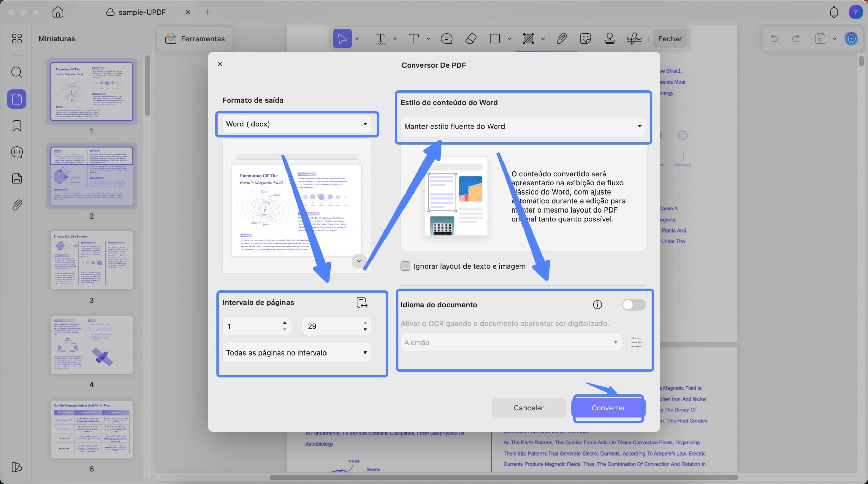The image size is (868, 484).
Task: Click the document vertical scrollbar
Action: tap(862, 61)
